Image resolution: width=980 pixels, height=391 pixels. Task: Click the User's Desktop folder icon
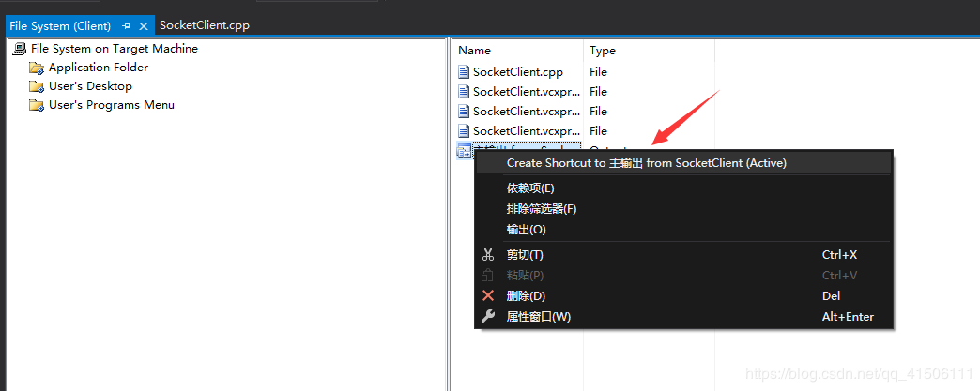pos(37,86)
